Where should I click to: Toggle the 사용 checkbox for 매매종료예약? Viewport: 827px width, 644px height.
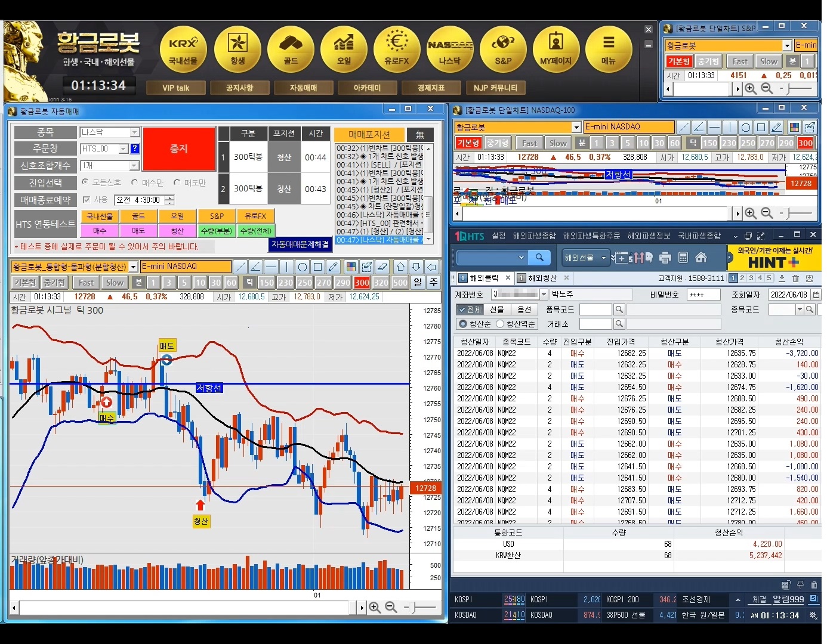(x=87, y=200)
